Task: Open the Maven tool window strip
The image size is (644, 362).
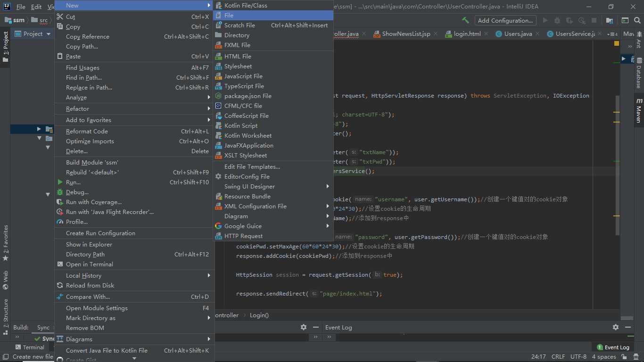Action: [639, 111]
